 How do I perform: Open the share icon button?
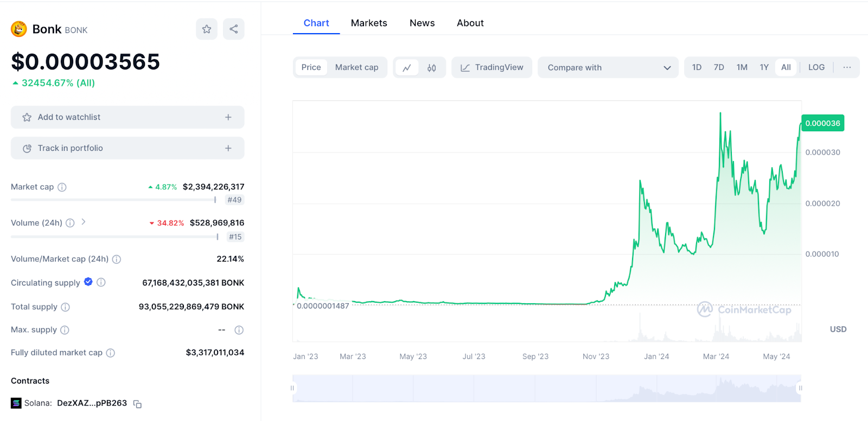coord(234,29)
